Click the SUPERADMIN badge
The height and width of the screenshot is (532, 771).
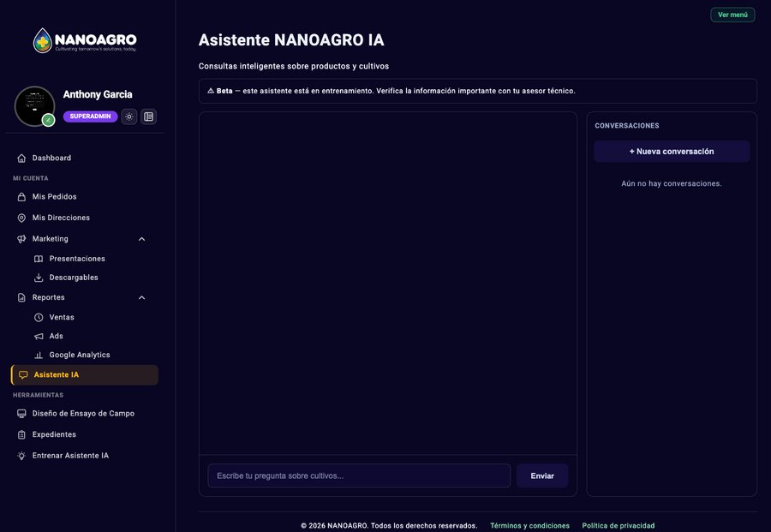pyautogui.click(x=91, y=117)
